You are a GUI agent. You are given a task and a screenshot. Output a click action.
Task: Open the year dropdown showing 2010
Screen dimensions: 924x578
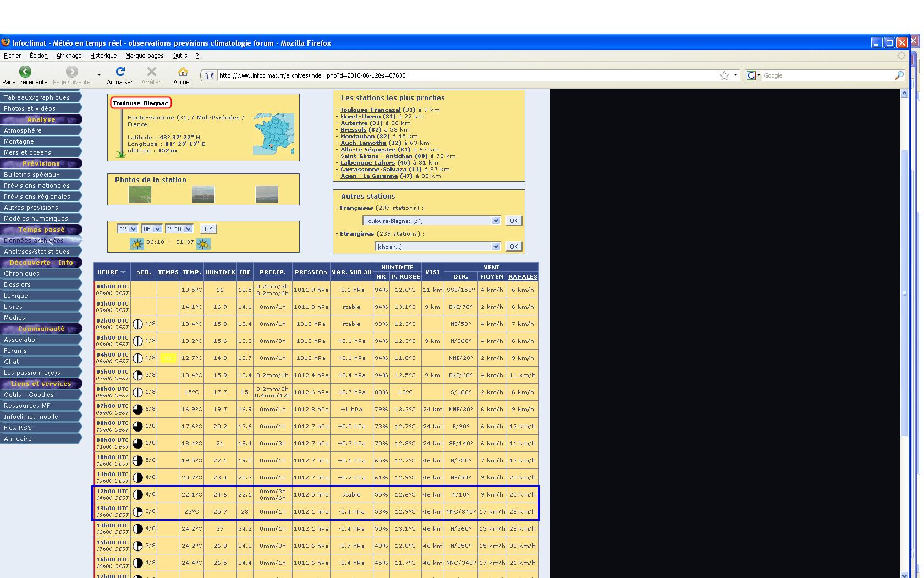180,229
